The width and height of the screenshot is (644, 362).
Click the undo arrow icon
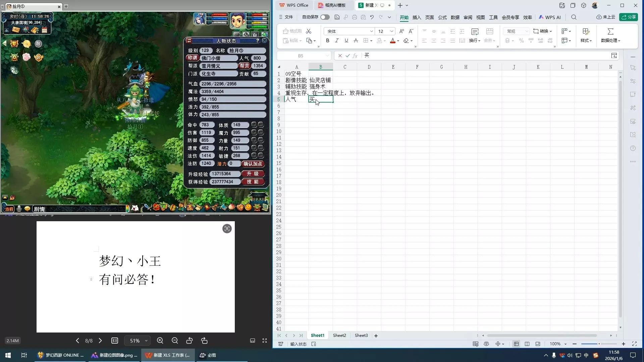[372, 17]
